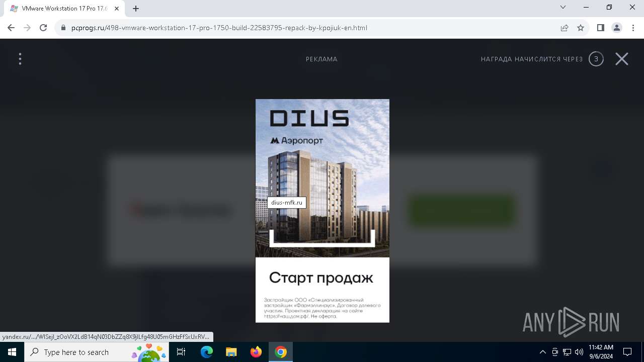644x362 pixels.
Task: Open the volume tray icon
Action: [x=579, y=352]
